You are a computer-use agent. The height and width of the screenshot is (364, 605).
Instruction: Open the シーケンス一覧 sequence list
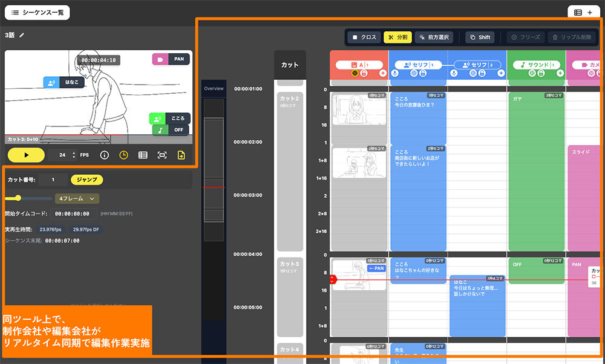click(37, 12)
